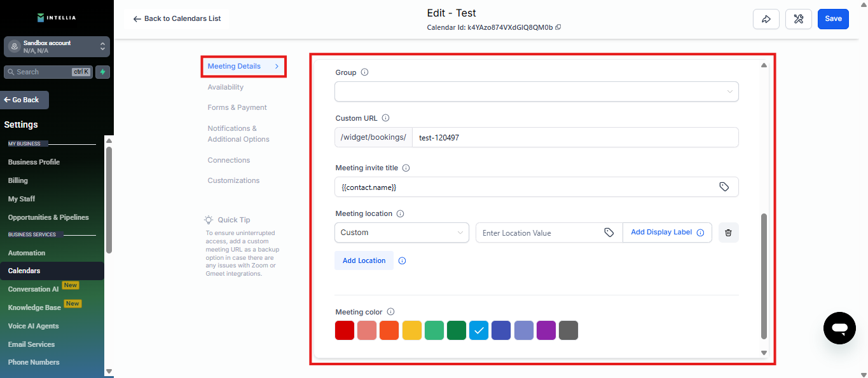This screenshot has height=378, width=868.
Task: Choose the purple meeting color swatch
Action: click(546, 330)
